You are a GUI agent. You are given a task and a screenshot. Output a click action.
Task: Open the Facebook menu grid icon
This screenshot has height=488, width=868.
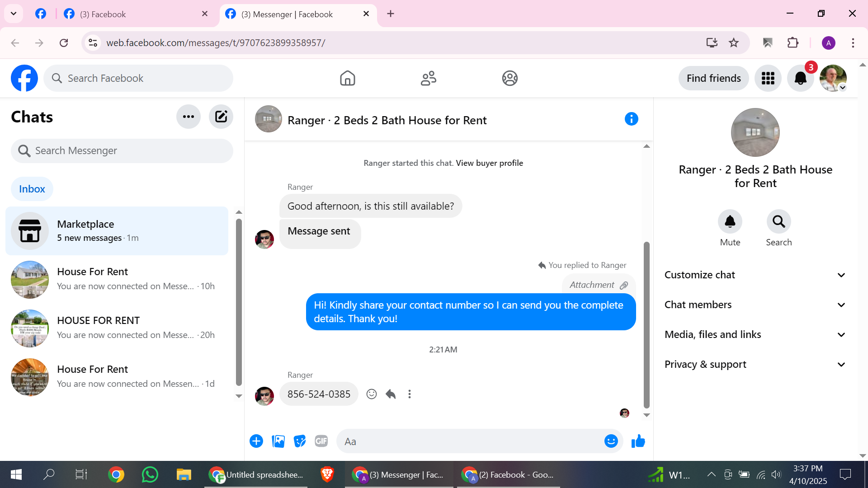[768, 78]
